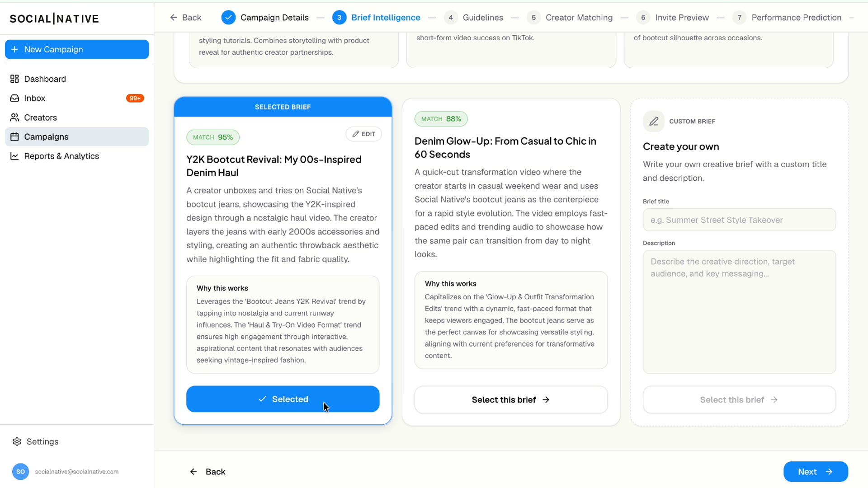Click the Dashboard grid icon

tap(14, 79)
